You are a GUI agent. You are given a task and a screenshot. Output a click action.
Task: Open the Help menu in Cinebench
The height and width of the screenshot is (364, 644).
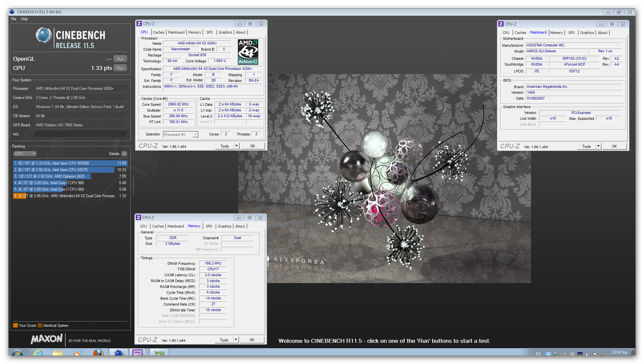pyautogui.click(x=24, y=19)
